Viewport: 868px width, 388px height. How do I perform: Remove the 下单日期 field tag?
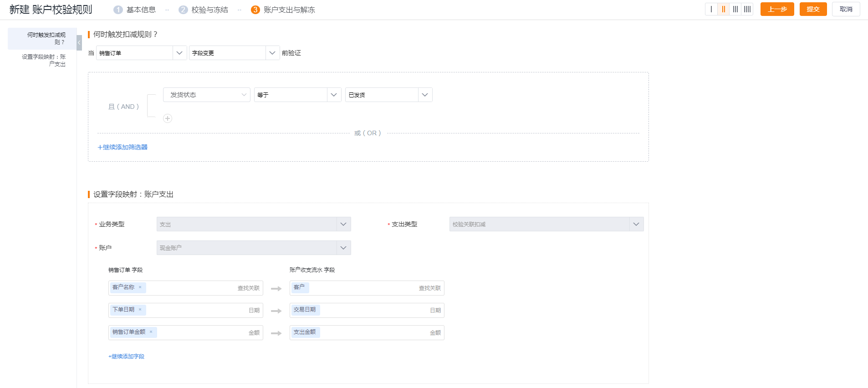click(x=140, y=310)
